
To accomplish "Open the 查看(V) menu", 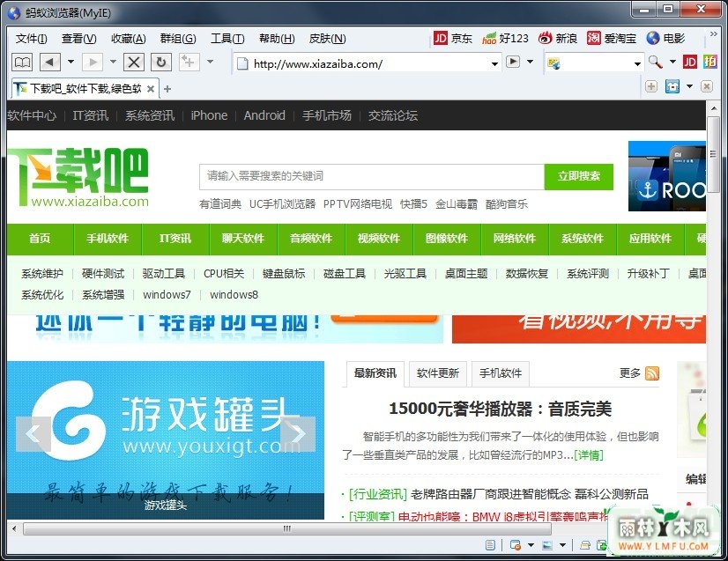I will coord(79,39).
